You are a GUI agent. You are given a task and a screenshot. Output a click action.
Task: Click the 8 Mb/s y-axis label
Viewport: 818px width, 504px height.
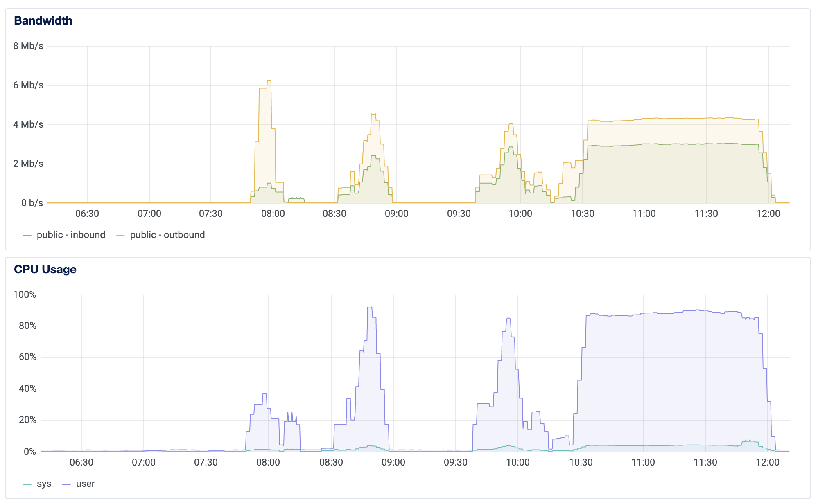point(28,46)
